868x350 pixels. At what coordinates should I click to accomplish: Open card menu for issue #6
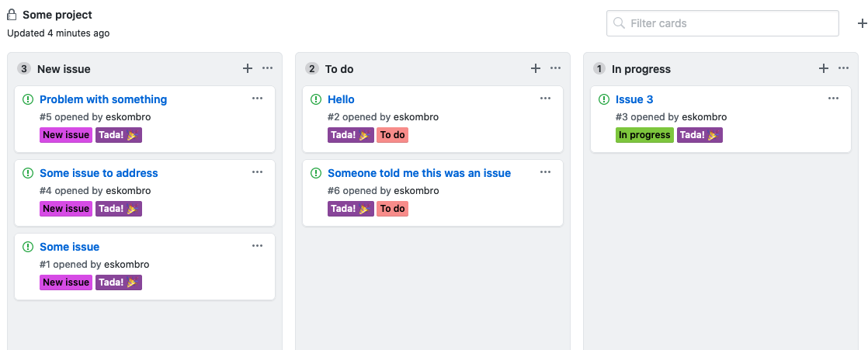tap(545, 172)
